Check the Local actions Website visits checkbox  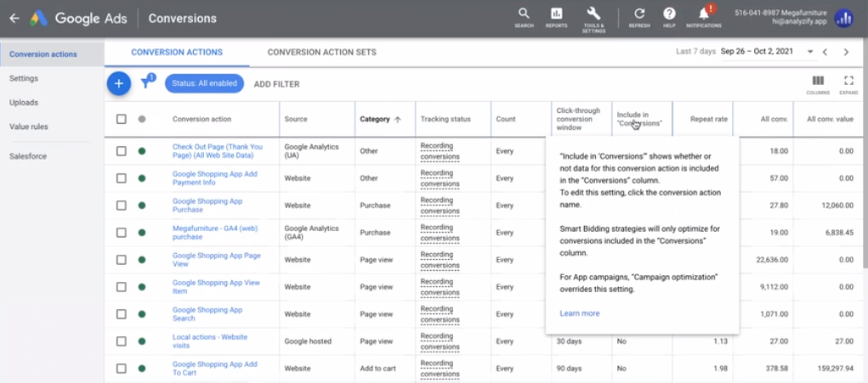click(x=122, y=341)
